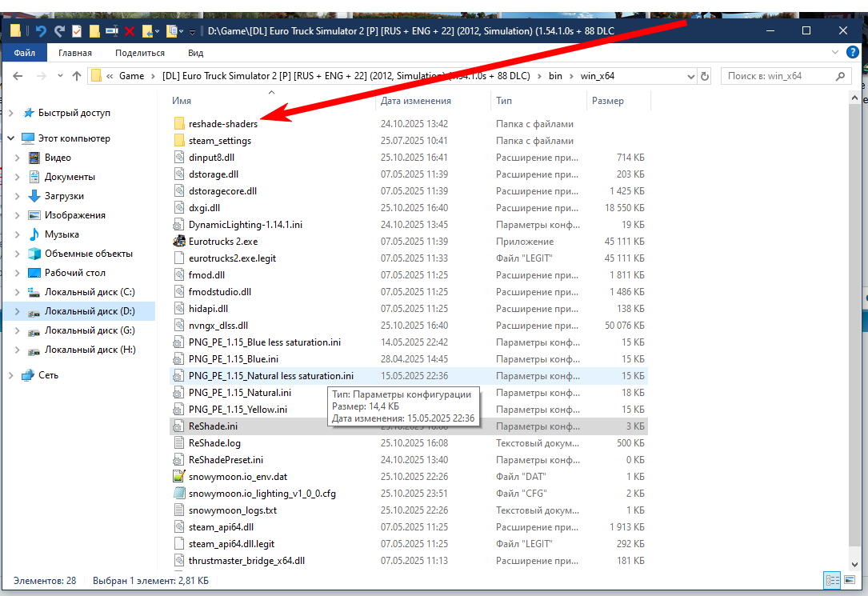Expand the Локальный диск (C:) node
This screenshot has width=868, height=596.
coord(17,292)
